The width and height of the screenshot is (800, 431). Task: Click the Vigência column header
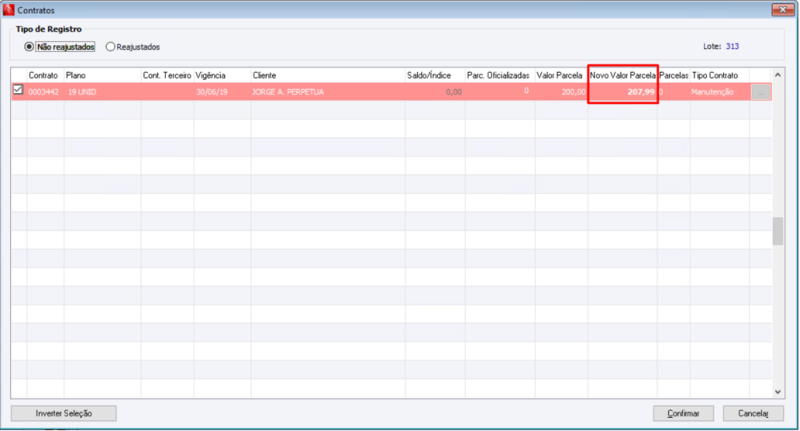tap(222, 75)
